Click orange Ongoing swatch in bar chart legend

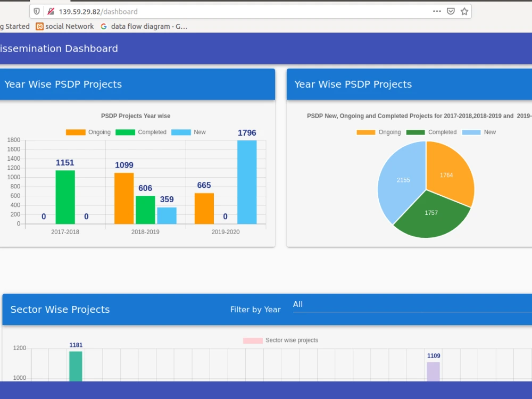76,132
